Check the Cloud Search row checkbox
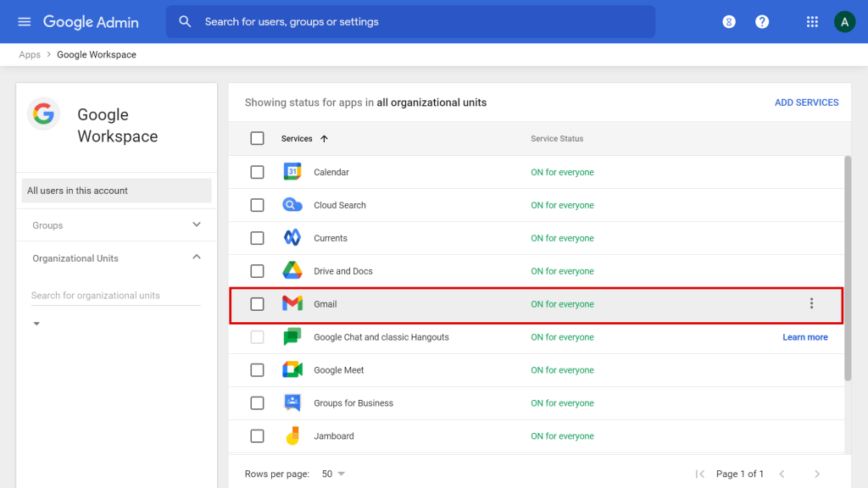The height and width of the screenshot is (488, 868). (x=257, y=205)
